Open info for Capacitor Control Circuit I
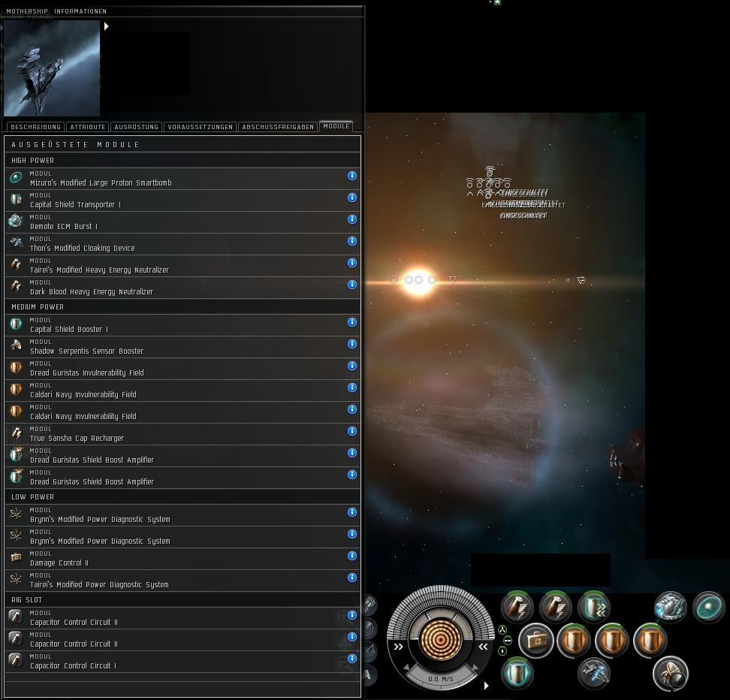The width and height of the screenshot is (730, 700). (352, 659)
